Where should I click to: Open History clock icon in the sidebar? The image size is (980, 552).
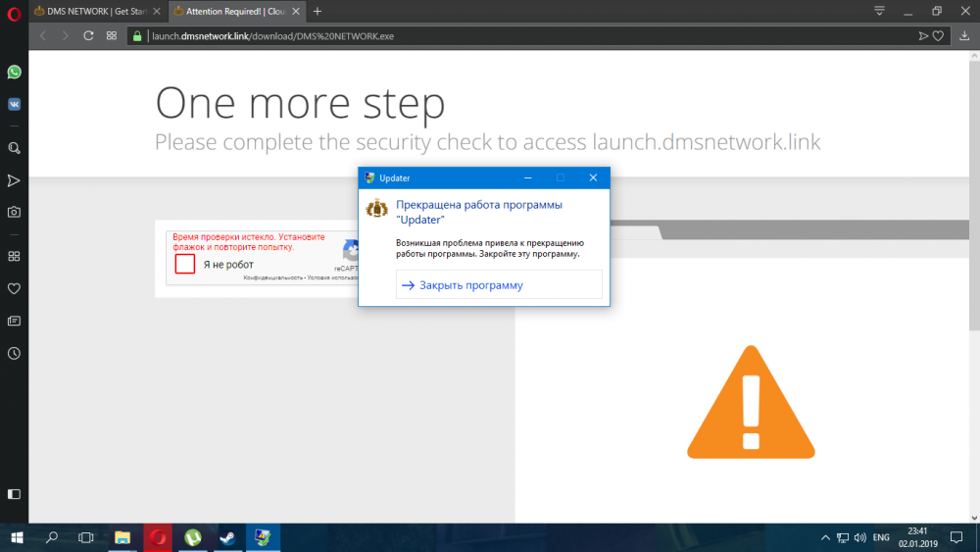point(15,353)
